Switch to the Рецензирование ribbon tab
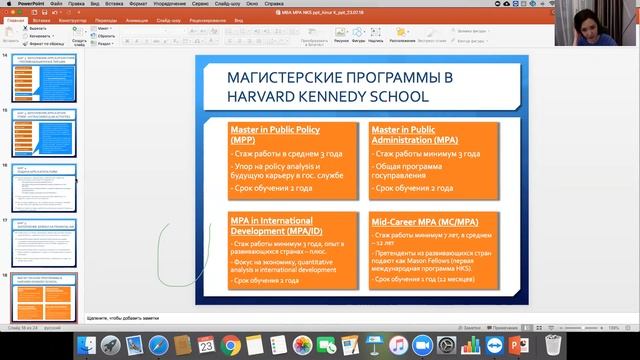The image size is (640, 360). coord(207,20)
